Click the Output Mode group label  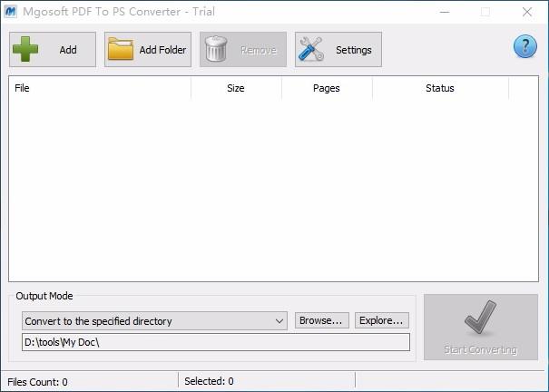(44, 296)
